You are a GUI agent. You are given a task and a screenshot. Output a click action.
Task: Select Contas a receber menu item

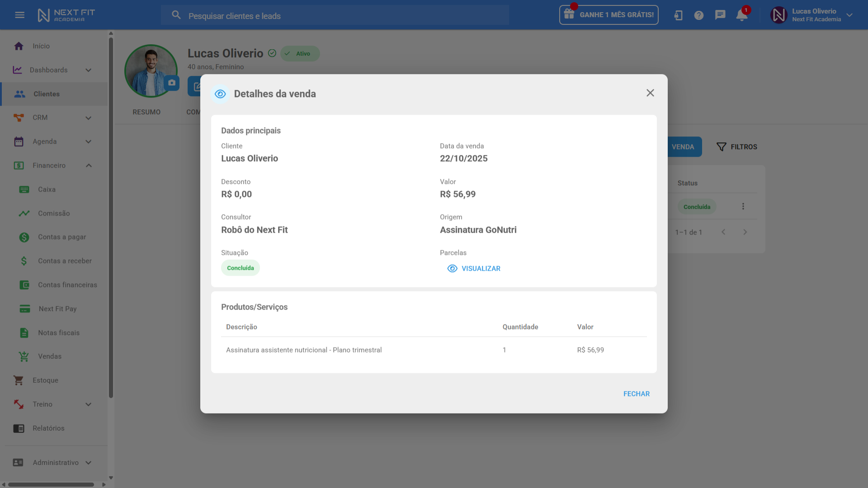(x=65, y=261)
